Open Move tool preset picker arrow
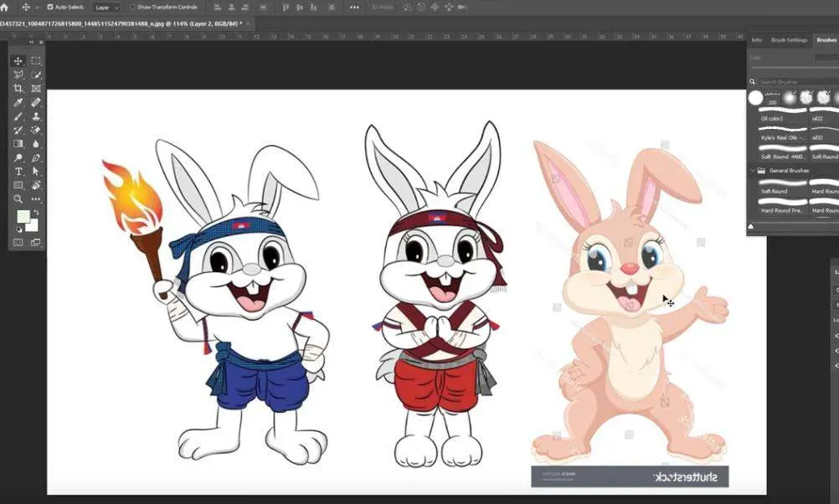The width and height of the screenshot is (839, 504). point(37,8)
